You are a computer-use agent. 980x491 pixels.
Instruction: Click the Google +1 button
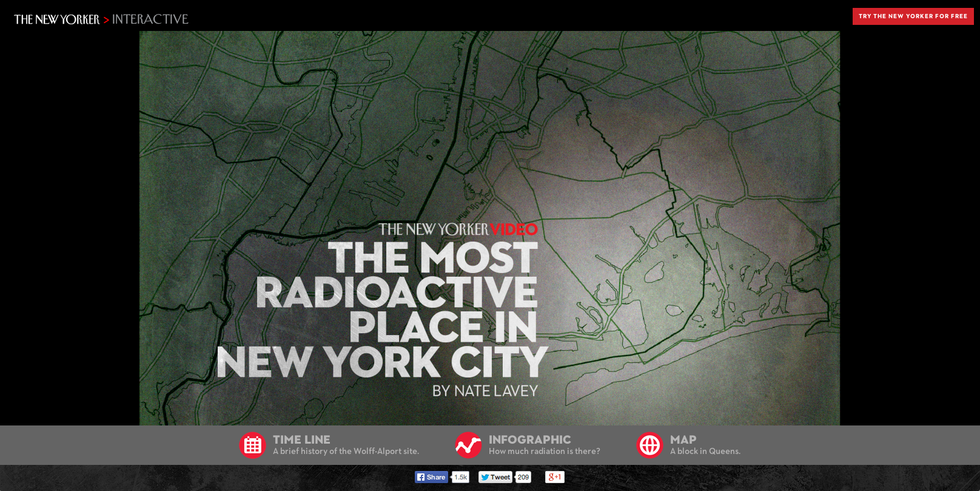click(x=554, y=477)
